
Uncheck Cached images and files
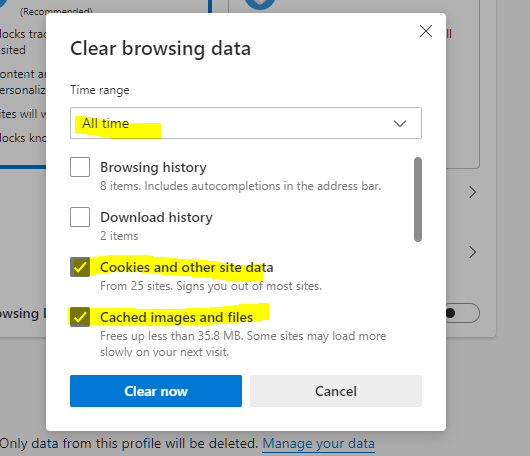tap(80, 317)
